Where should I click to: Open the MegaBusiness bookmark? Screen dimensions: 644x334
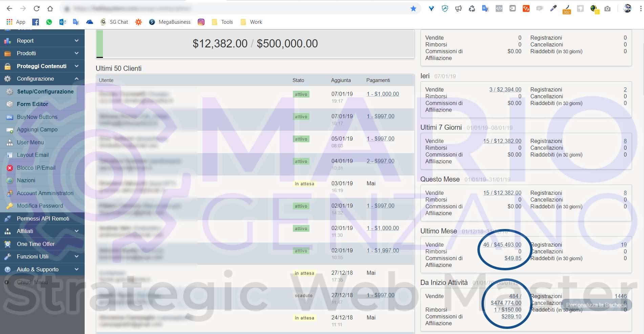(170, 22)
